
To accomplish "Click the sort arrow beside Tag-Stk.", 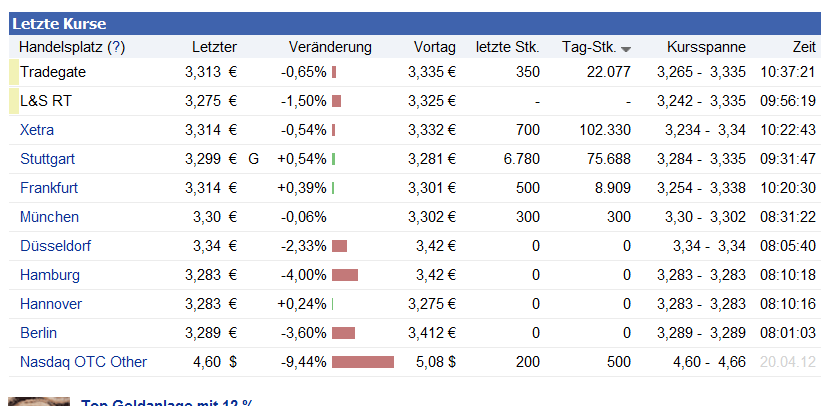I will [626, 49].
